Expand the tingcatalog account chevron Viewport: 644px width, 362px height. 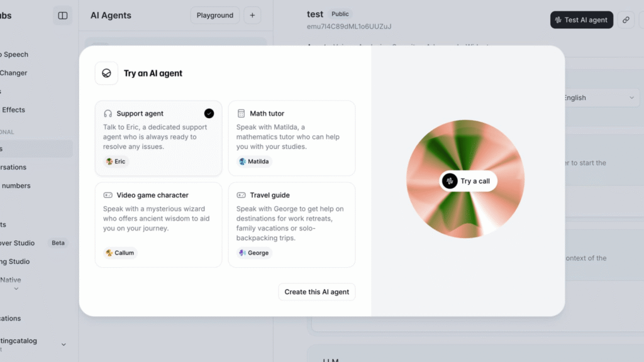[x=64, y=344]
